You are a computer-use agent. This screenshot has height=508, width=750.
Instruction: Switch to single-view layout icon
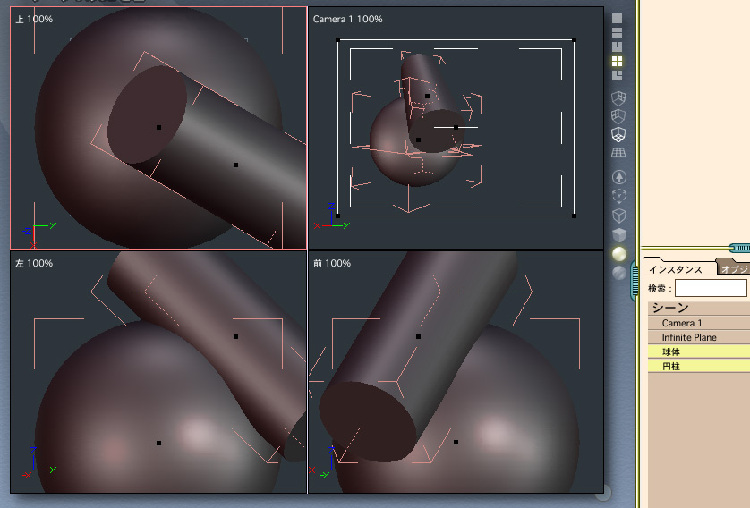pos(618,18)
